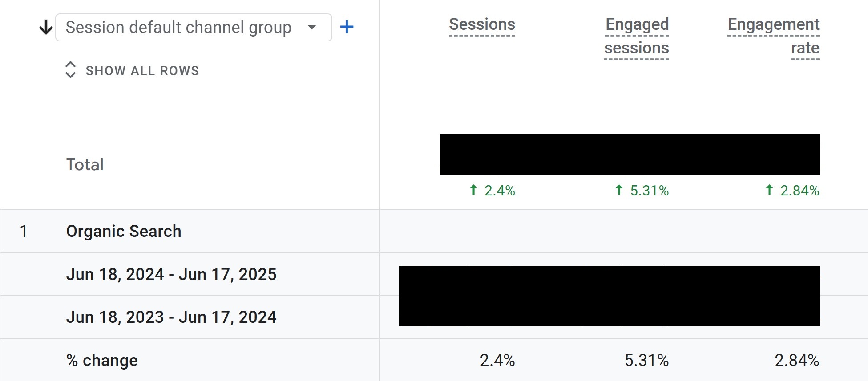This screenshot has width=868, height=382.
Task: Click 5.31% engaged sessions change in bottom row
Action: [646, 360]
